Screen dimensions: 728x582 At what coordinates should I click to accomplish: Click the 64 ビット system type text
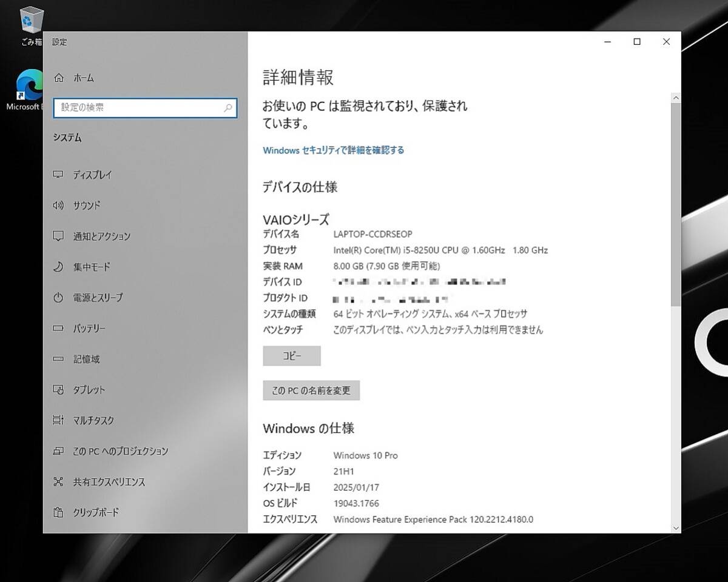coord(430,314)
